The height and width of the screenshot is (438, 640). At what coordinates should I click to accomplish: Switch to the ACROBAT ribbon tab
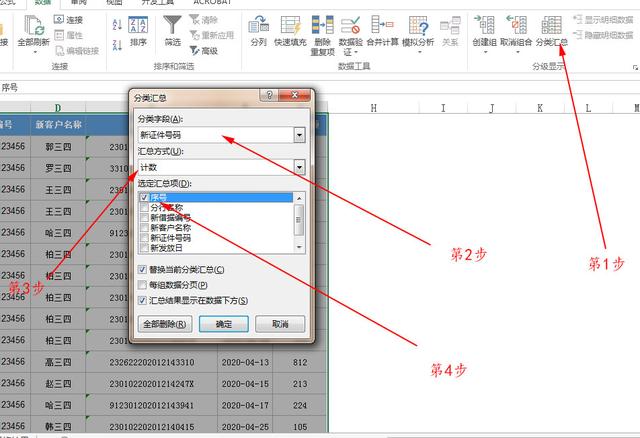tap(212, 2)
